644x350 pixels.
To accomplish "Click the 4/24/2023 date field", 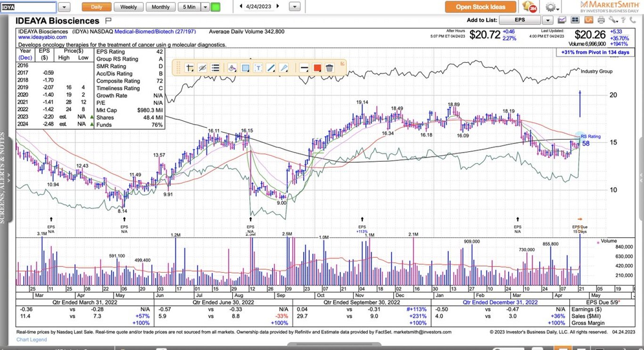I will 259,6.
